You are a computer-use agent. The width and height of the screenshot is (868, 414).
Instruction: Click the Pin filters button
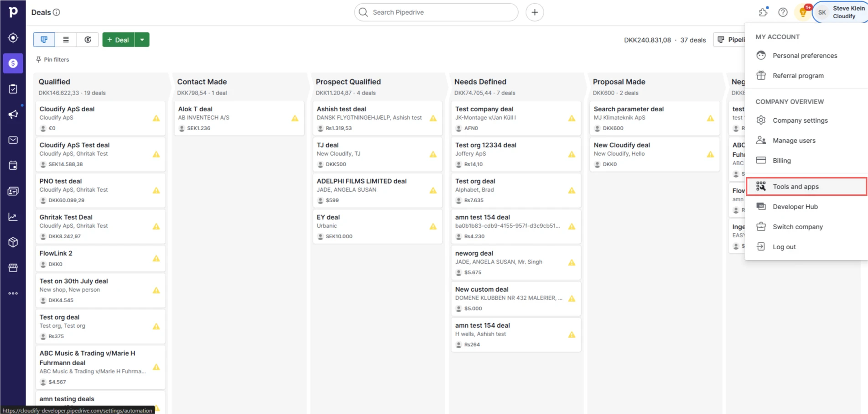coord(52,60)
